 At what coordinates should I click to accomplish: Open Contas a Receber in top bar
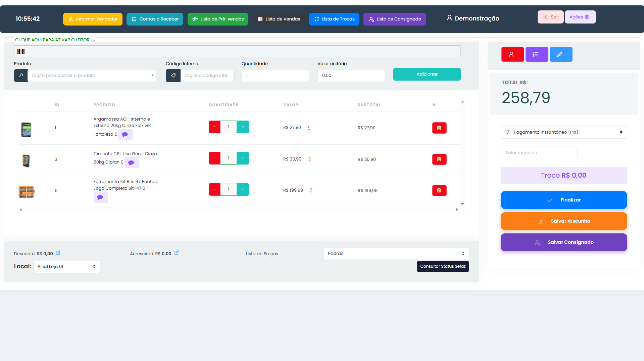pos(155,19)
